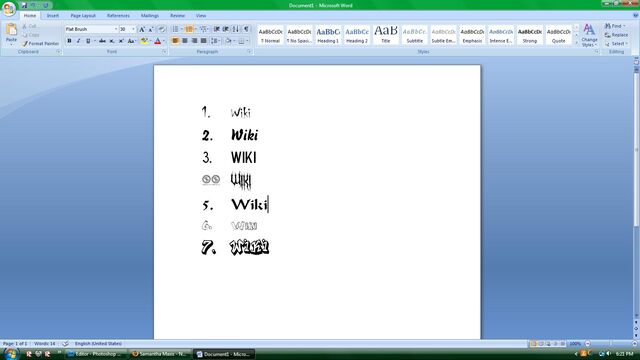
Task: Click the red font color swatch
Action: 158,41
